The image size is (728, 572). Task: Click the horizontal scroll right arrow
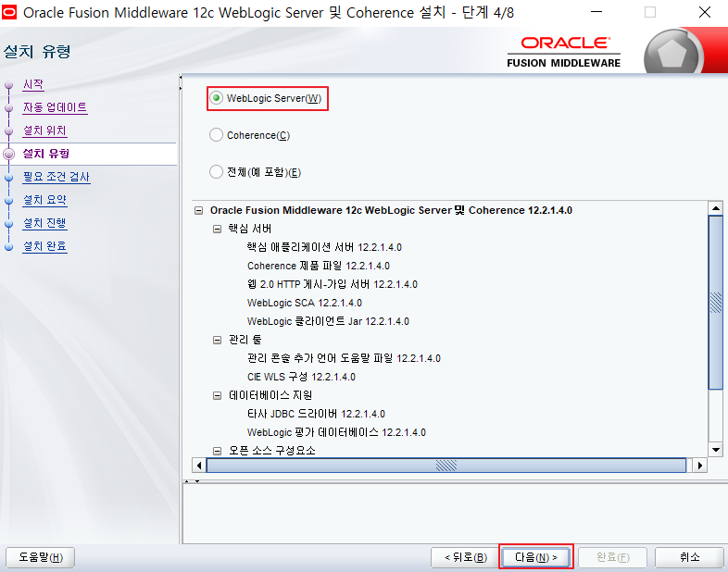pos(699,466)
